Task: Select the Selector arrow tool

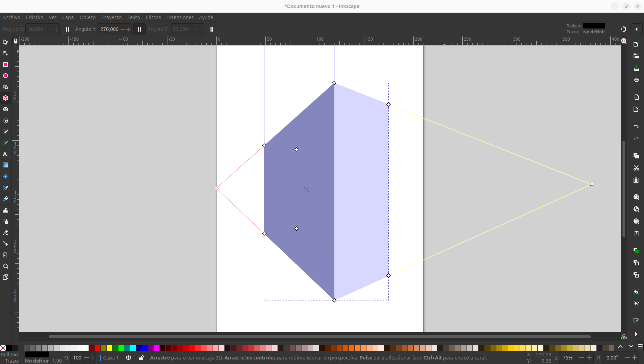Action: pos(6,42)
